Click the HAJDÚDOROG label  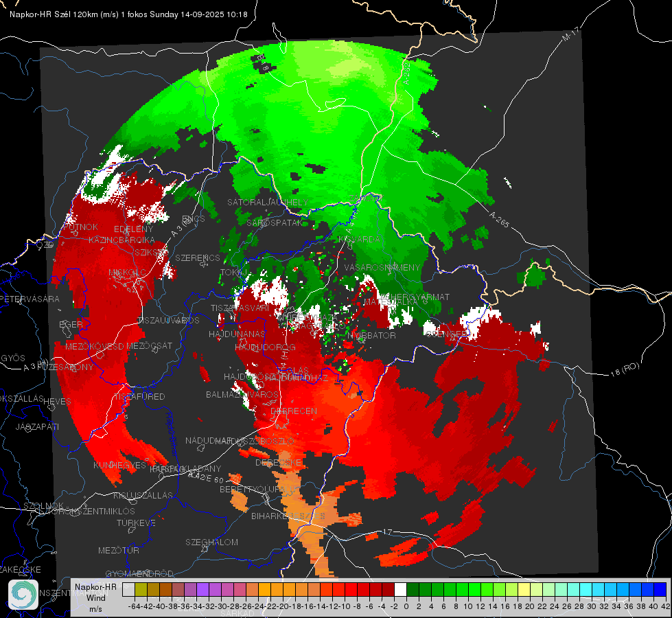click(265, 347)
